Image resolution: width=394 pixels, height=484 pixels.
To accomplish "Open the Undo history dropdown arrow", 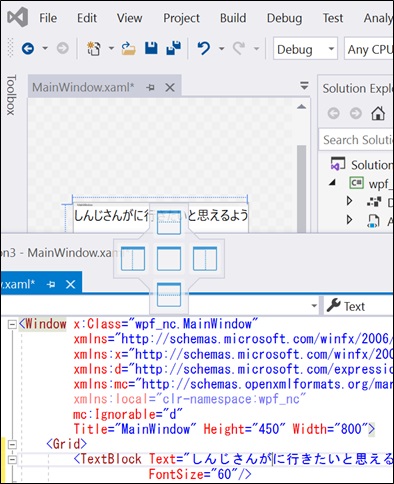I will [x=221, y=49].
